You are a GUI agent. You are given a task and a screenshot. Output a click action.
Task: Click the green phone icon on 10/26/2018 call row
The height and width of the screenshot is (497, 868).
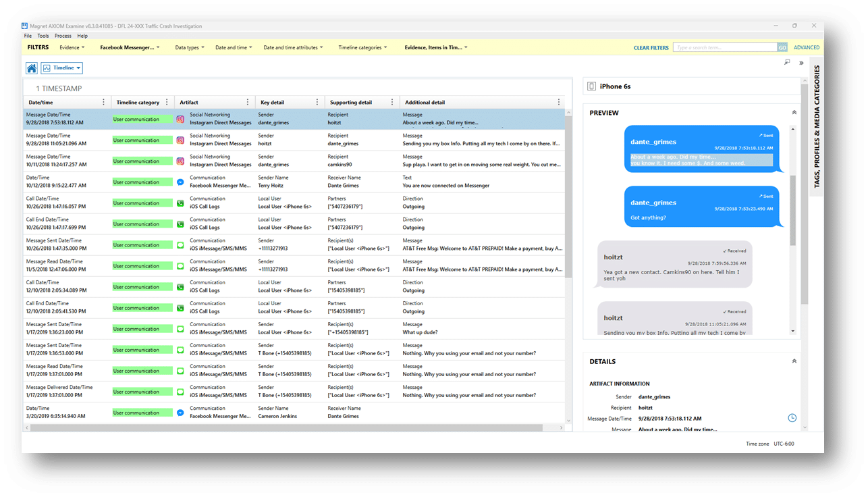pyautogui.click(x=180, y=203)
